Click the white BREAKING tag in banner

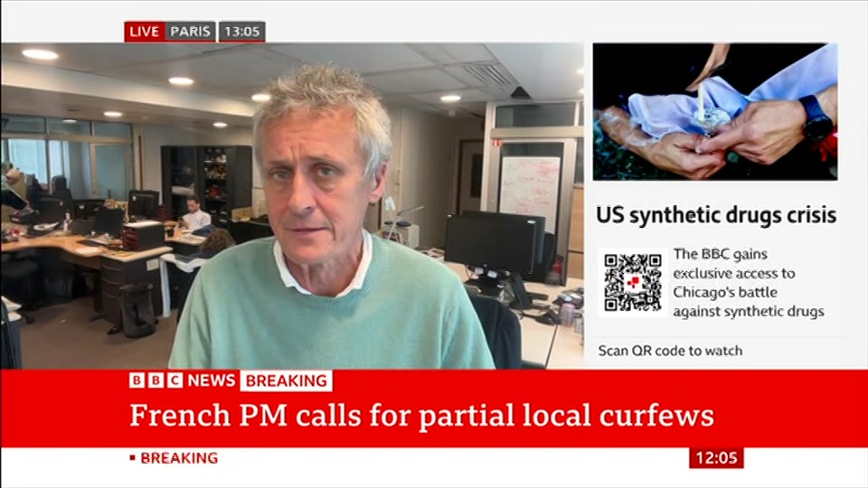pos(287,380)
